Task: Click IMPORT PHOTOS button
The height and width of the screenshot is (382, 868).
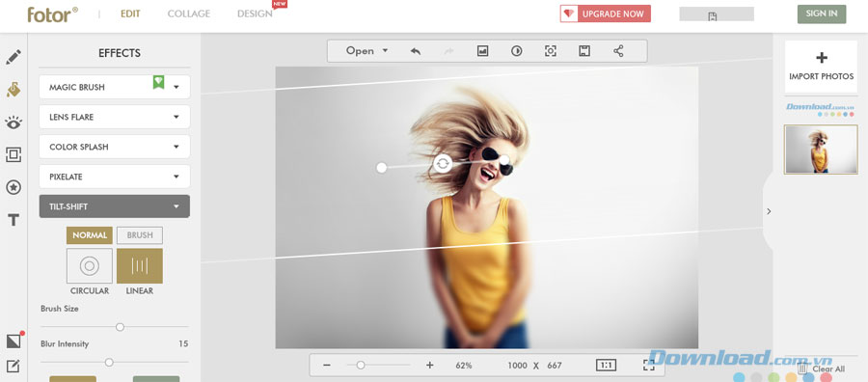Action: pyautogui.click(x=821, y=67)
